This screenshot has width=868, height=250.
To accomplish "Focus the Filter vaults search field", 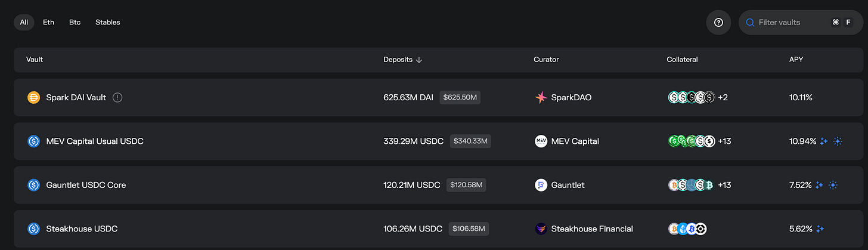I will [x=801, y=22].
